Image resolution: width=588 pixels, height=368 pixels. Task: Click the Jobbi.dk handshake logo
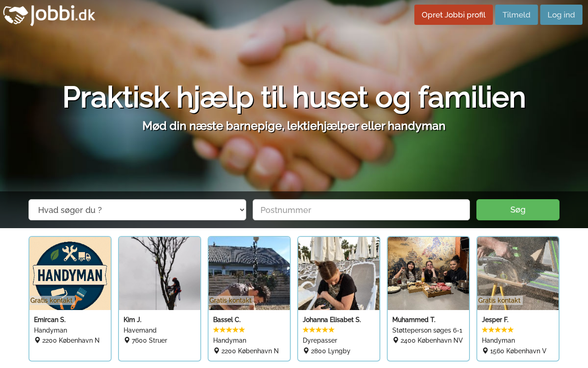tap(49, 15)
